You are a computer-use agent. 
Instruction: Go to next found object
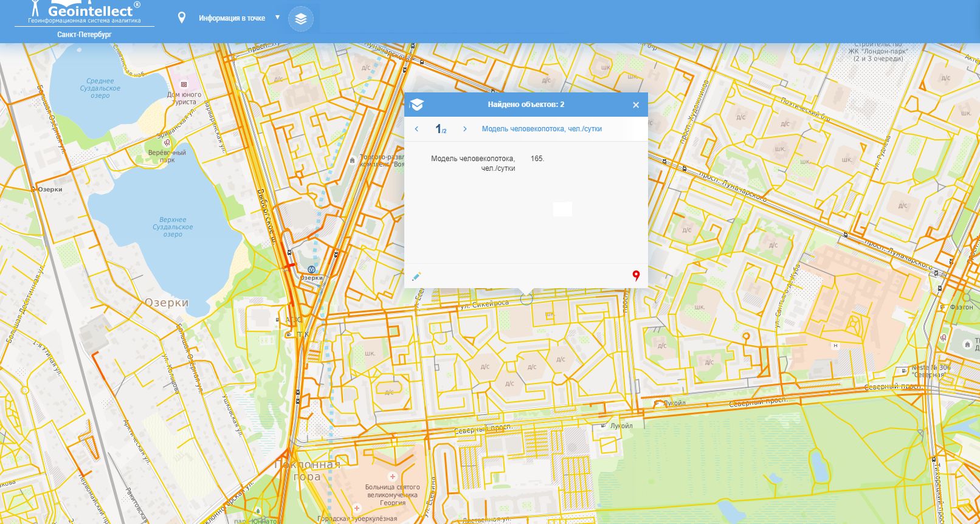tap(465, 129)
